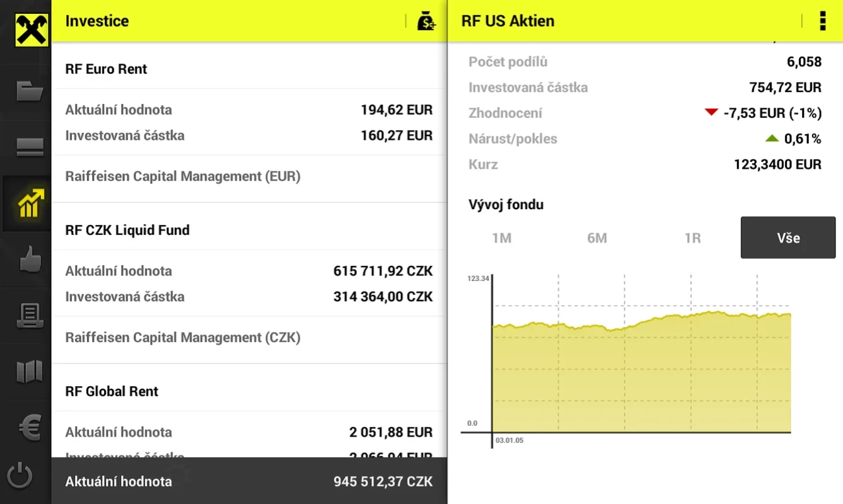This screenshot has width=843, height=504.
Task: Tap the 754,72 EUR invested amount
Action: 786,88
